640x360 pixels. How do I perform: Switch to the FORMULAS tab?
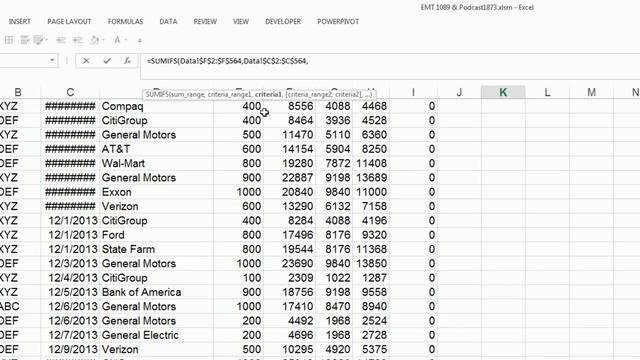[x=125, y=22]
